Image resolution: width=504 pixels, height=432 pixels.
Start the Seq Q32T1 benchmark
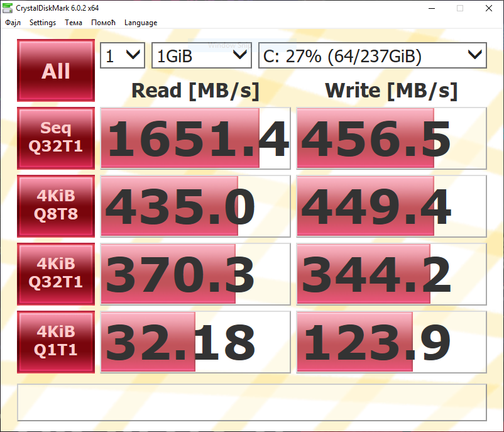click(56, 138)
